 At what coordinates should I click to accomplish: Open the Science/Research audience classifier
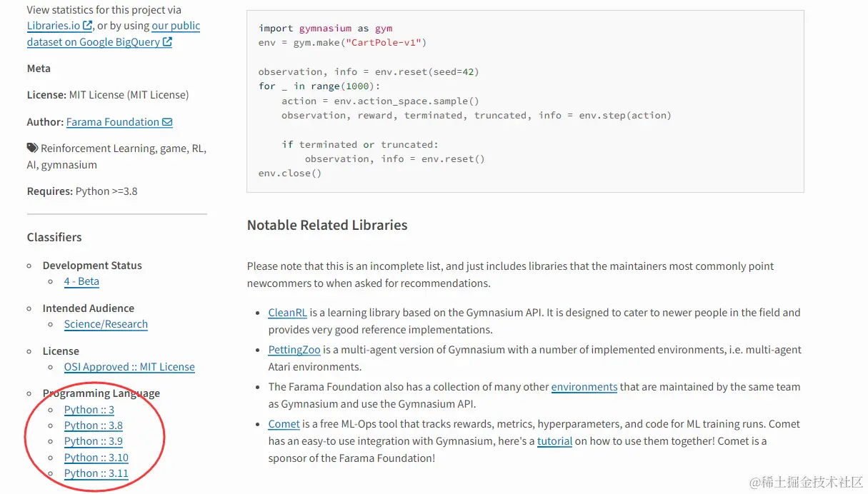pyautogui.click(x=106, y=324)
